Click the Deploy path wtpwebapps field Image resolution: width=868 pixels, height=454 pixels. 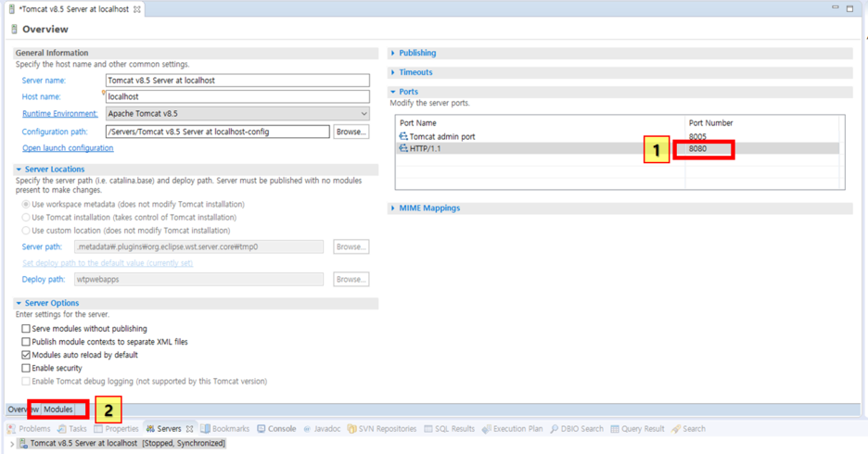pos(198,279)
